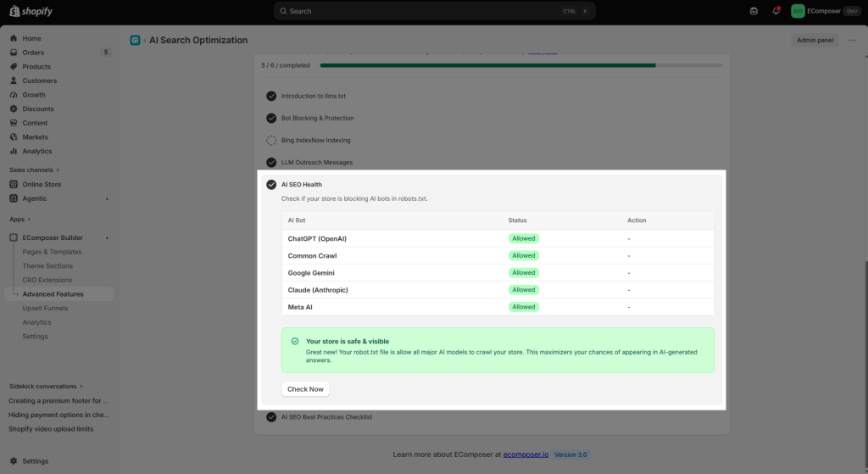This screenshot has width=868, height=474.
Task: Open the Orders icon in sidebar
Action: pyautogui.click(x=14, y=52)
